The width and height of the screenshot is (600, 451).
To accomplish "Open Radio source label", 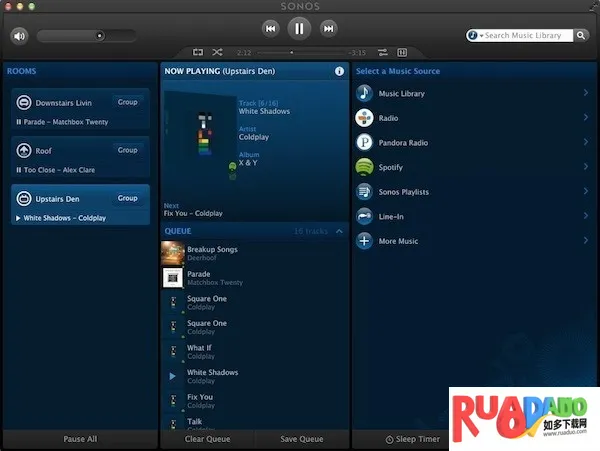I will pyautogui.click(x=388, y=118).
